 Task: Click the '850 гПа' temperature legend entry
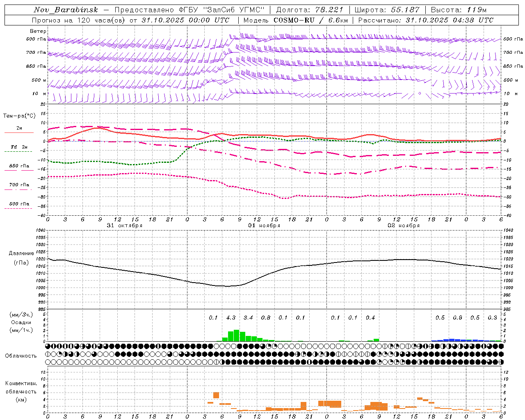pyautogui.click(x=19, y=166)
